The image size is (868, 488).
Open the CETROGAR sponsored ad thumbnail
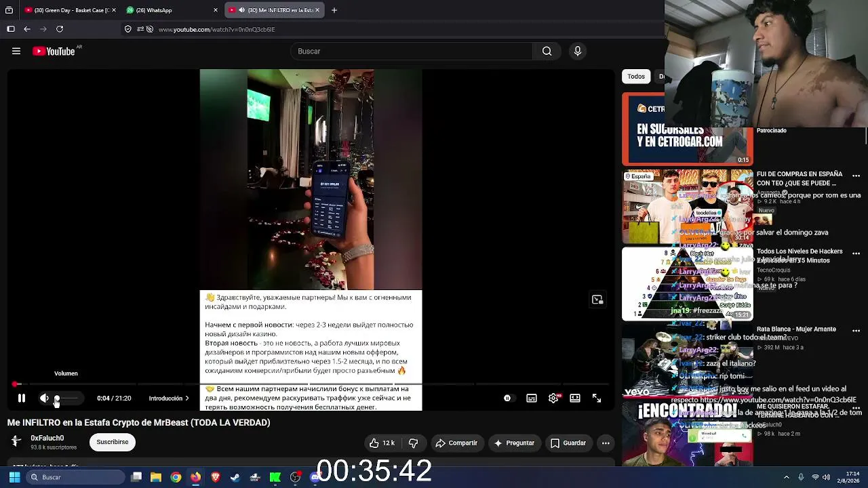click(x=687, y=129)
